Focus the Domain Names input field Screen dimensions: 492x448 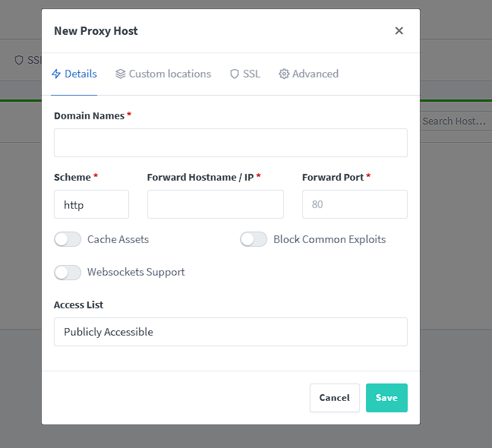230,143
